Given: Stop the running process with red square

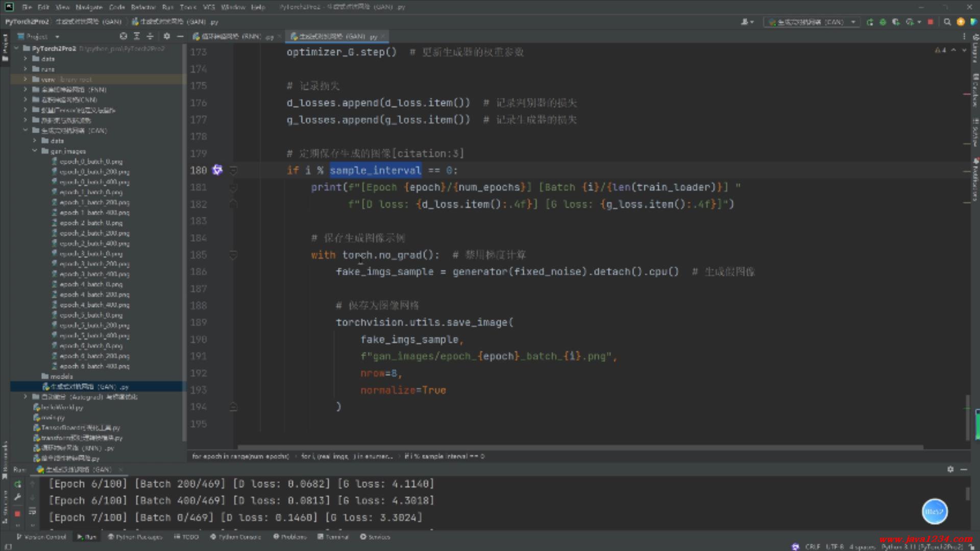Looking at the screenshot, I should (x=930, y=22).
